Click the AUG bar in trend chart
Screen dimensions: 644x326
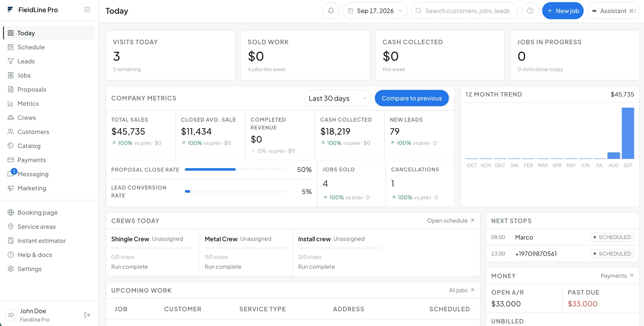[613, 155]
